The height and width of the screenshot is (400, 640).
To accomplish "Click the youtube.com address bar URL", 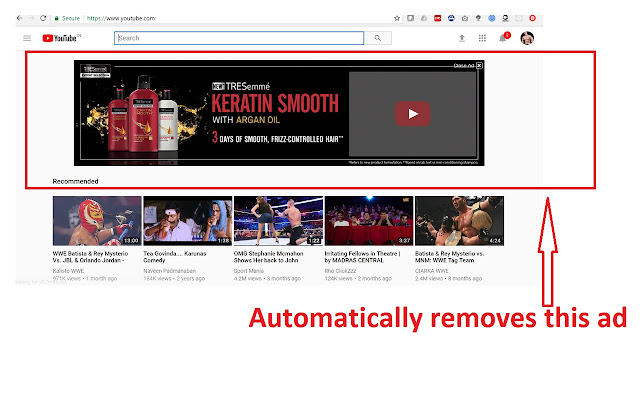I will click(x=121, y=18).
